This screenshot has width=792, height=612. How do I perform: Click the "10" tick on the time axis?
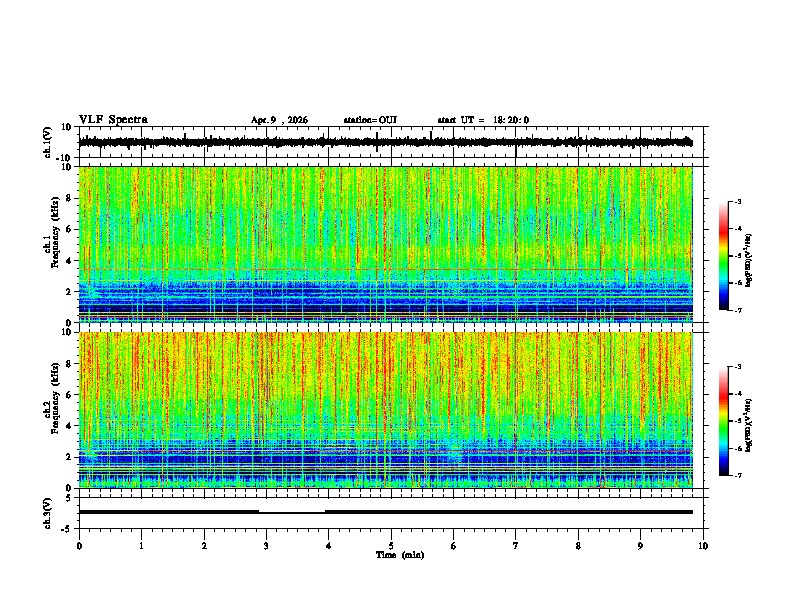[x=703, y=546]
